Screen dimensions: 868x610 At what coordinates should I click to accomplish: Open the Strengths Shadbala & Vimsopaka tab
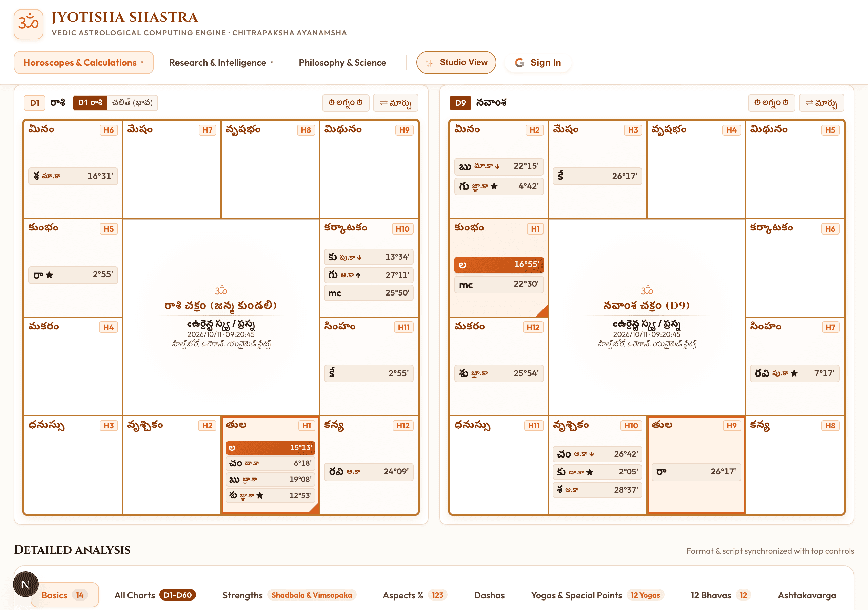tap(289, 595)
